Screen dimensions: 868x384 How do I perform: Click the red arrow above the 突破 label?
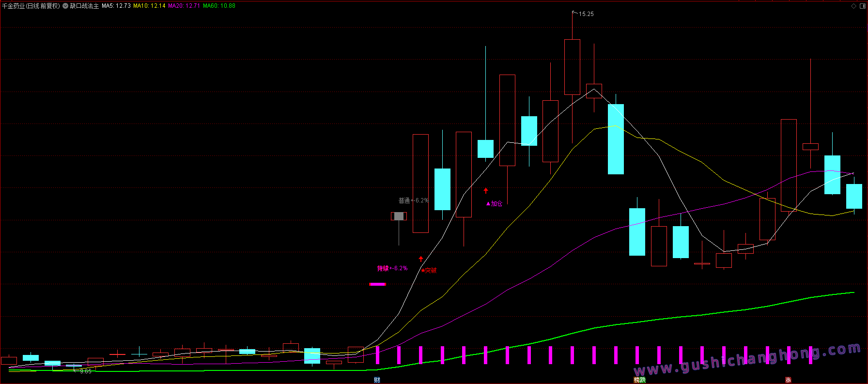[x=421, y=259]
